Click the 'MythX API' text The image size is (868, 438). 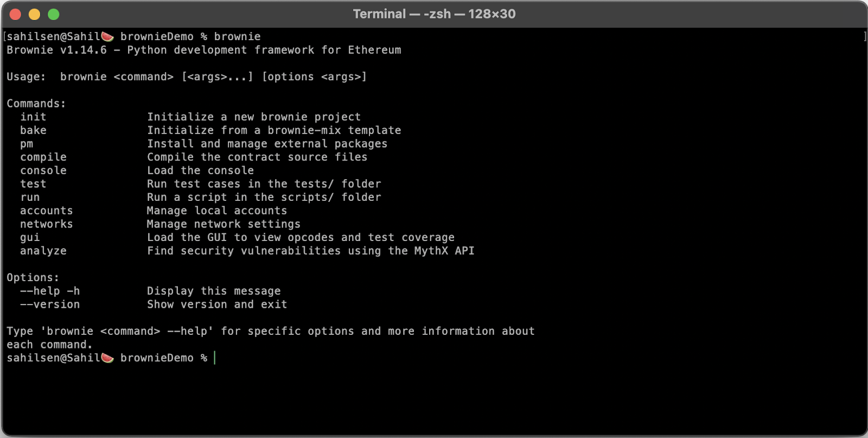point(444,251)
